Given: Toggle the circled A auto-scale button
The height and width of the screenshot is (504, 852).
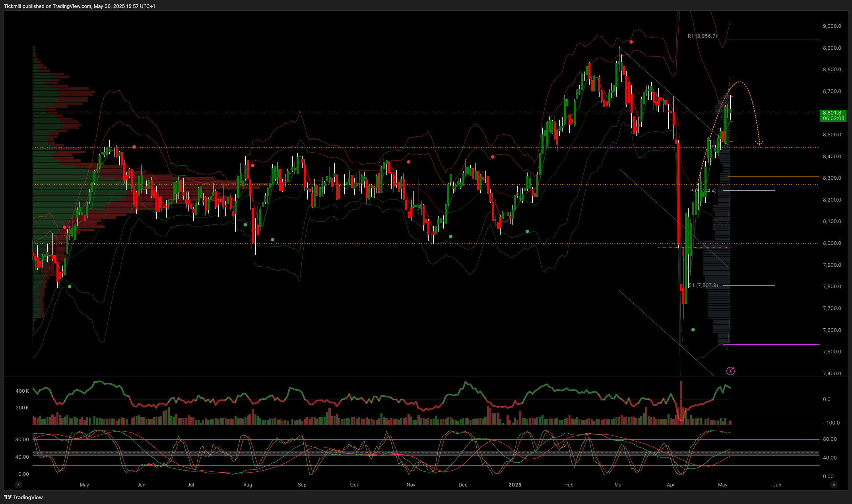Looking at the screenshot, I should click(834, 485).
